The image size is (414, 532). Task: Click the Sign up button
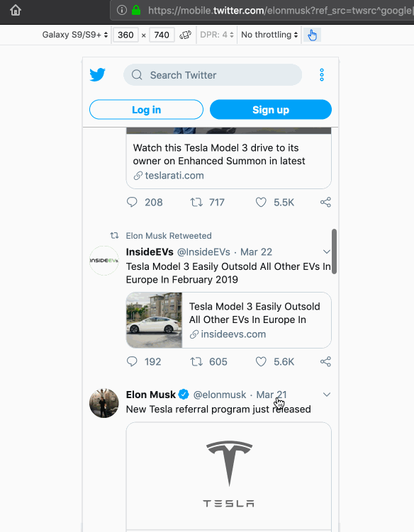(271, 110)
